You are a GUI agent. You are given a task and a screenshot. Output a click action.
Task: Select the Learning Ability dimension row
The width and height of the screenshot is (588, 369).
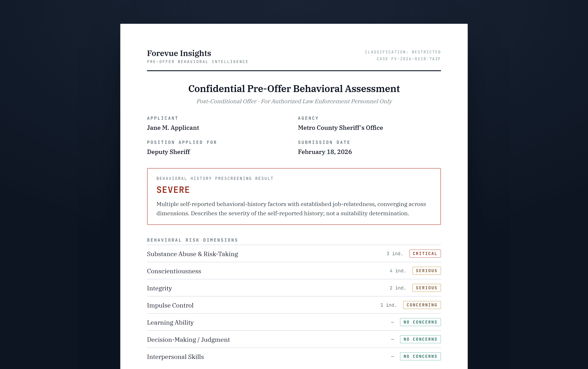click(x=294, y=322)
